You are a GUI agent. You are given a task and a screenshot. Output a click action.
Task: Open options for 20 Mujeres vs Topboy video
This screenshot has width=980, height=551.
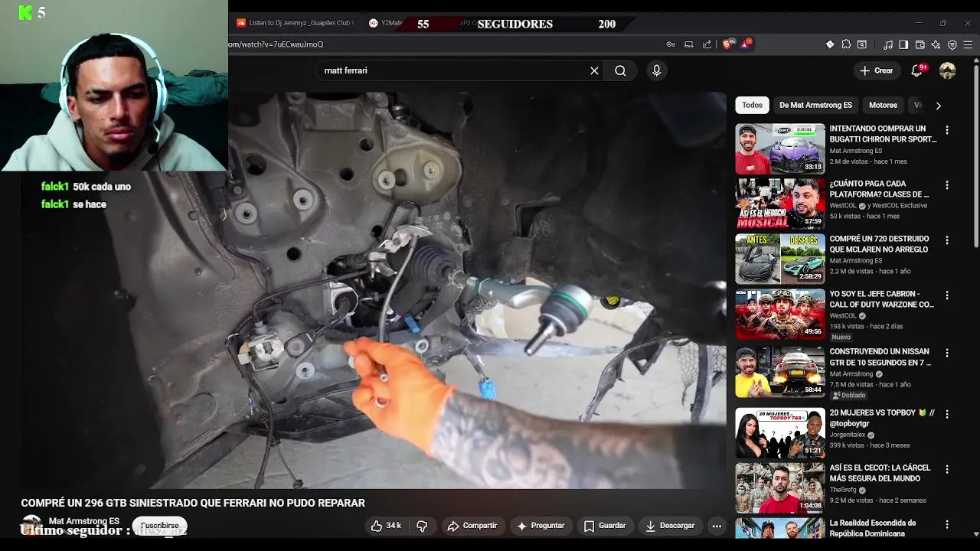[x=947, y=414]
